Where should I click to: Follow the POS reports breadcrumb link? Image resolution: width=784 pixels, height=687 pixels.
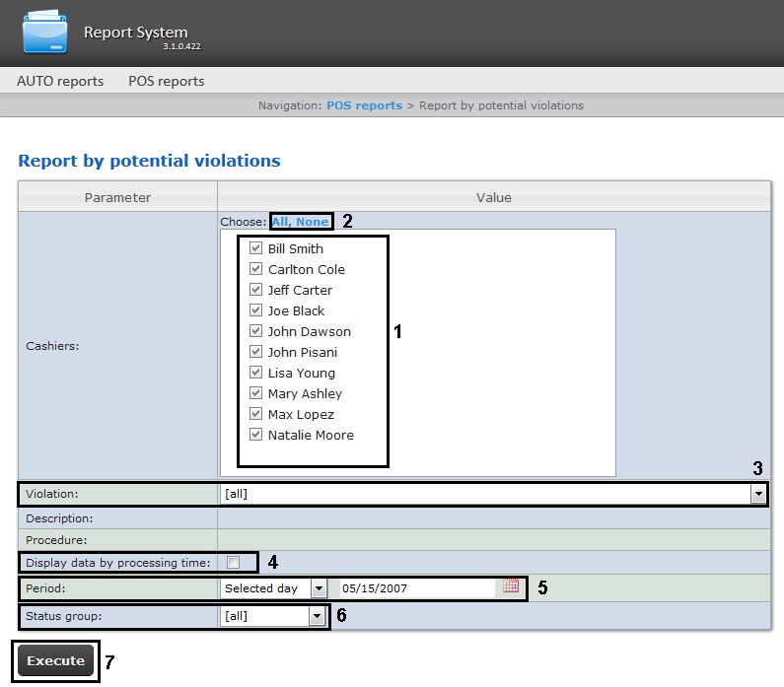coord(364,105)
